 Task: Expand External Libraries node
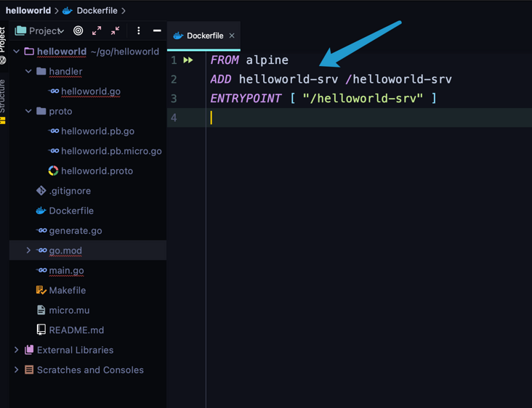17,350
